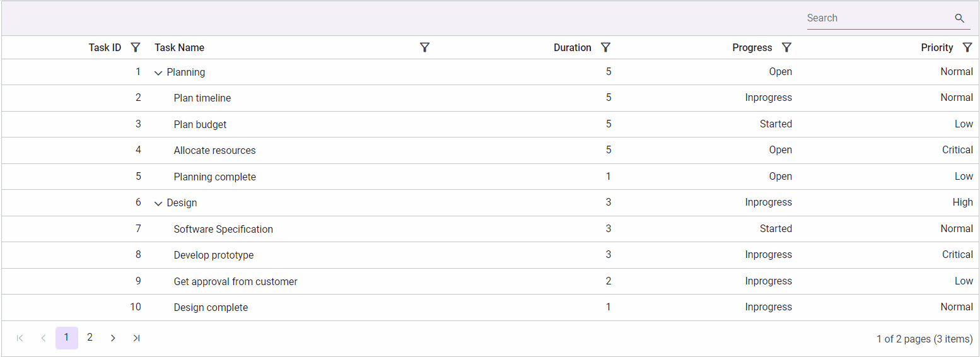Click the Priority column header text
Screen dimensions: 980x357
coord(936,47)
